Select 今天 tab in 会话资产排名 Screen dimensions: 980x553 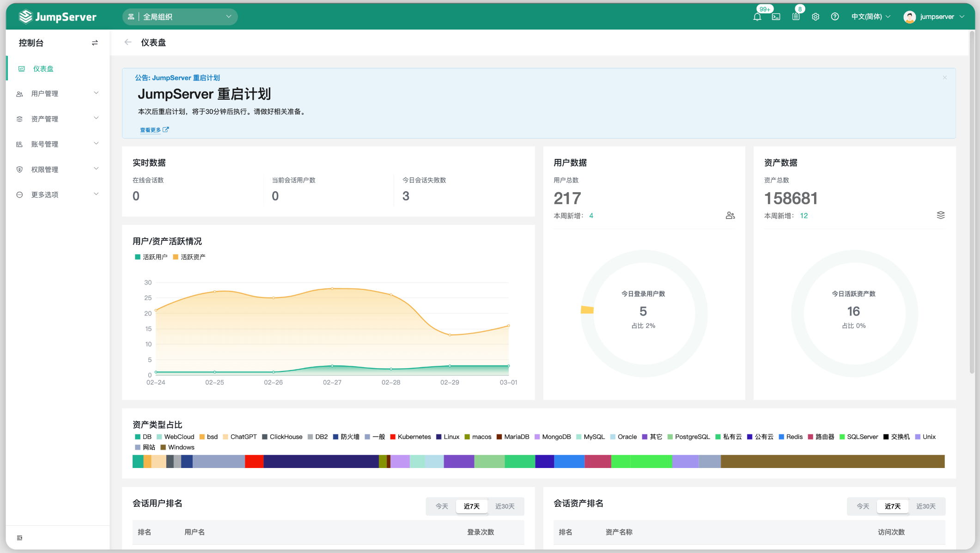(863, 506)
